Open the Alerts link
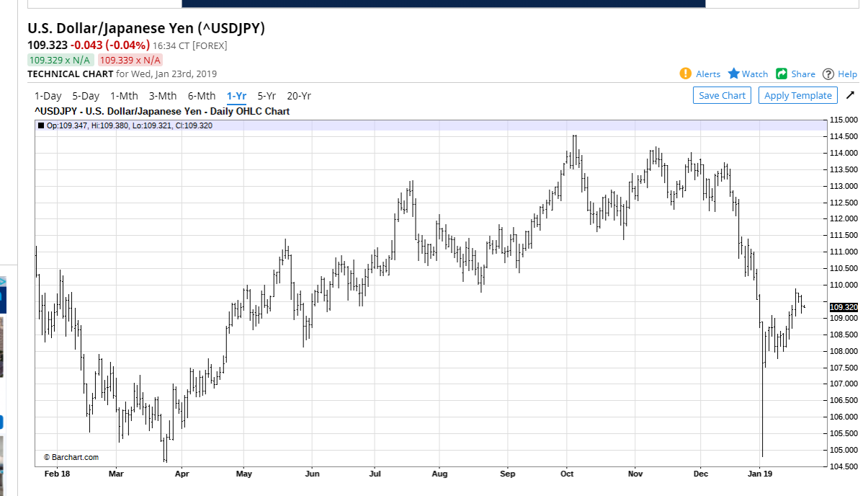This screenshot has height=496, width=868. [708, 74]
